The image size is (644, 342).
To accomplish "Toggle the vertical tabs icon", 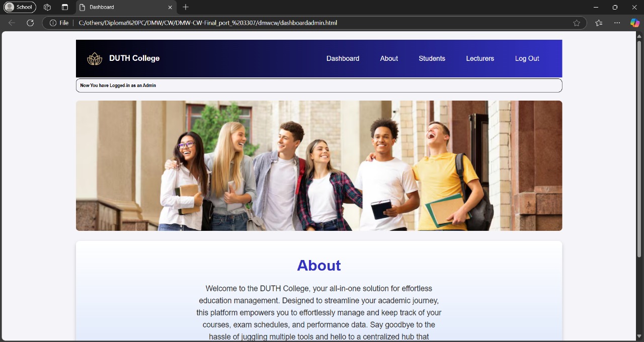I will click(x=64, y=7).
